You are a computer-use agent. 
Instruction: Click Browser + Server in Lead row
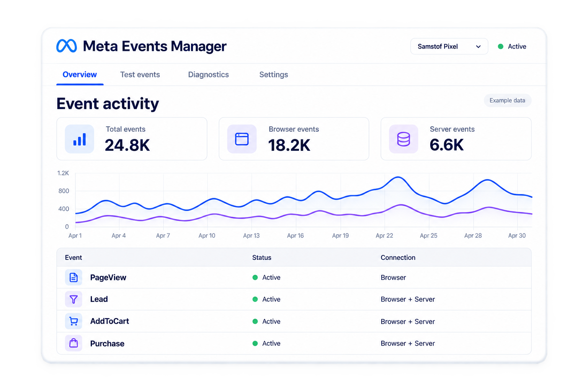click(x=408, y=299)
